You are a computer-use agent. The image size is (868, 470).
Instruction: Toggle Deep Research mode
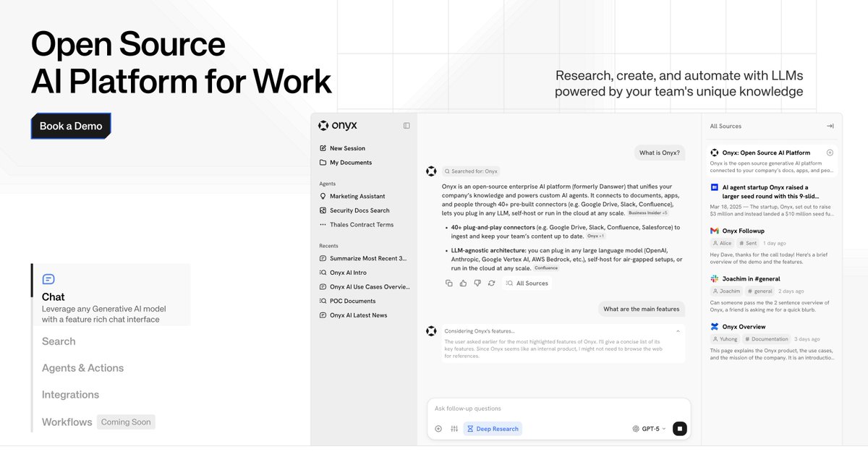click(493, 429)
